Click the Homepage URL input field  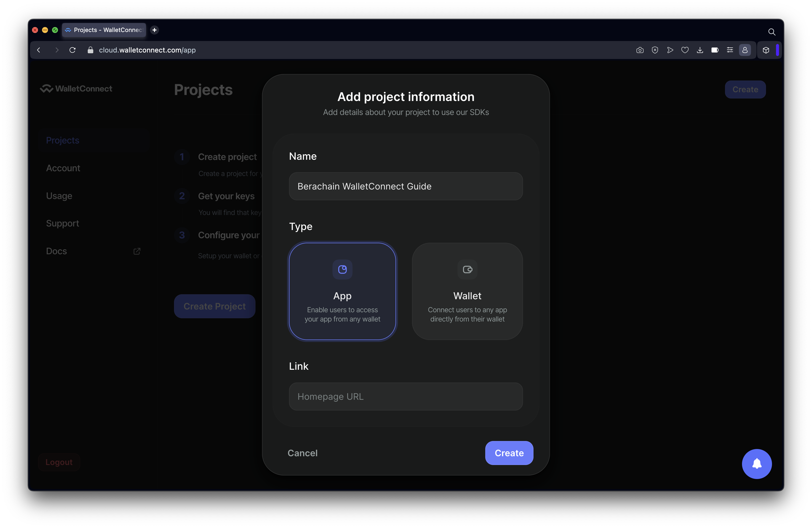[406, 396]
